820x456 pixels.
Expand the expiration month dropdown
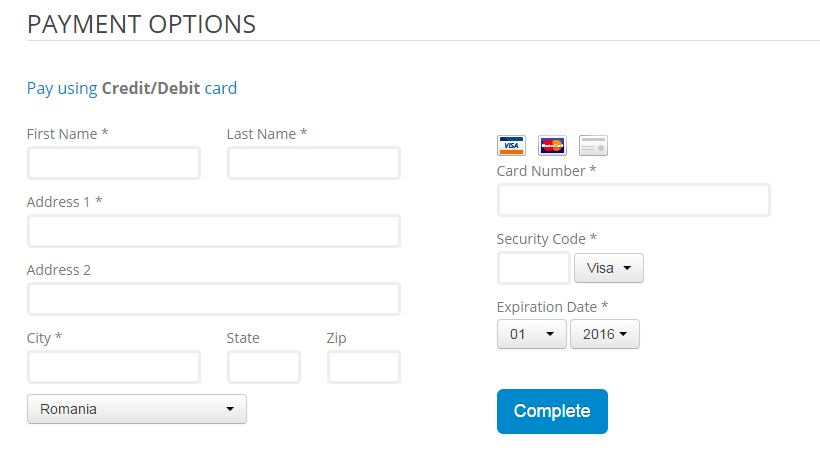(532, 334)
